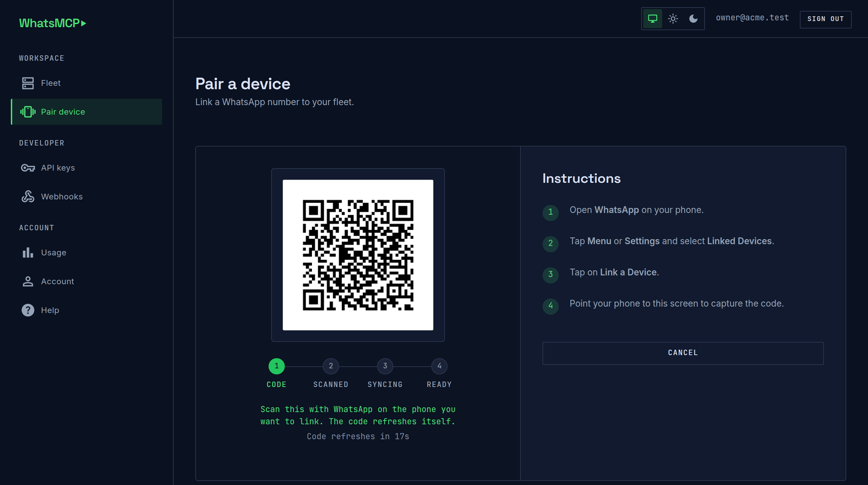868x485 pixels.
Task: Click instruction "Point your phone to this screen"
Action: click(676, 303)
